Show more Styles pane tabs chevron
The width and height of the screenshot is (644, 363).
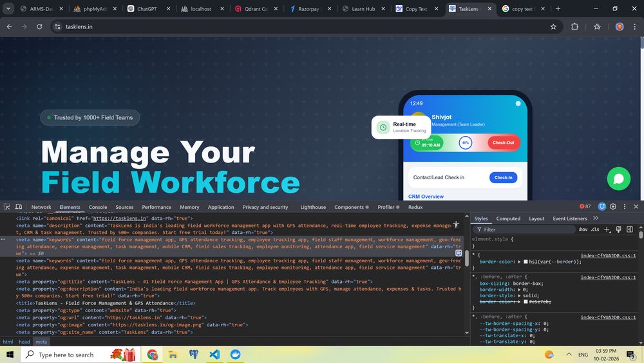tap(595, 219)
